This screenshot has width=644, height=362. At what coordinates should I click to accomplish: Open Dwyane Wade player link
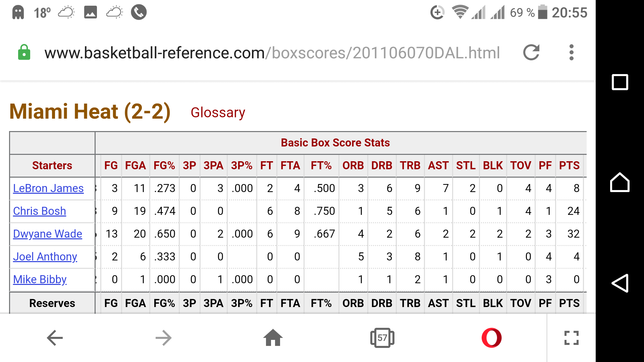point(48,234)
